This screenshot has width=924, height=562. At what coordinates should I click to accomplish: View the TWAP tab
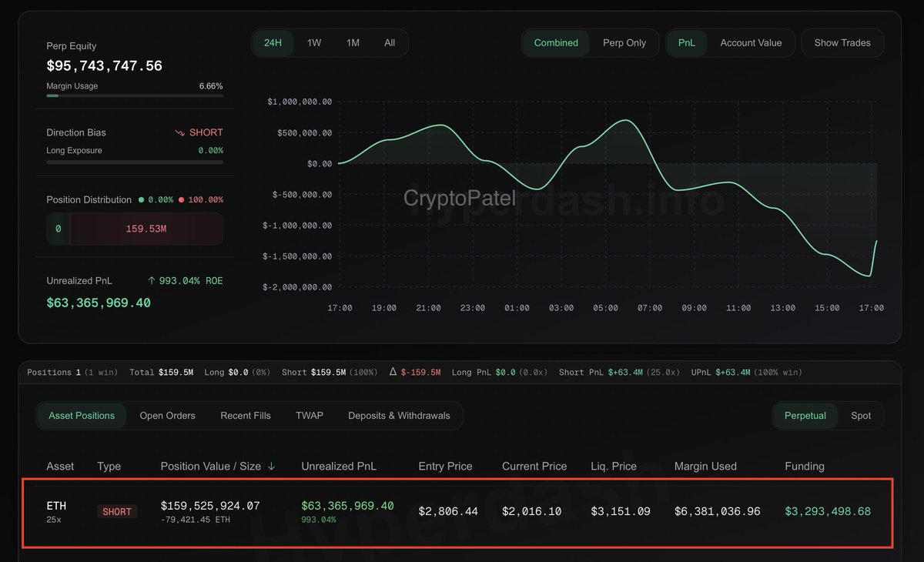tap(309, 415)
